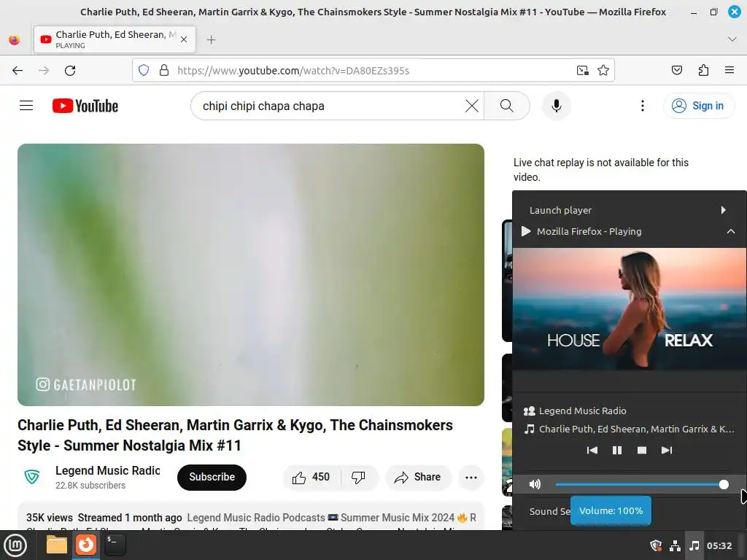This screenshot has height=560, width=747.
Task: Open network connections tray icon
Action: coord(675,545)
